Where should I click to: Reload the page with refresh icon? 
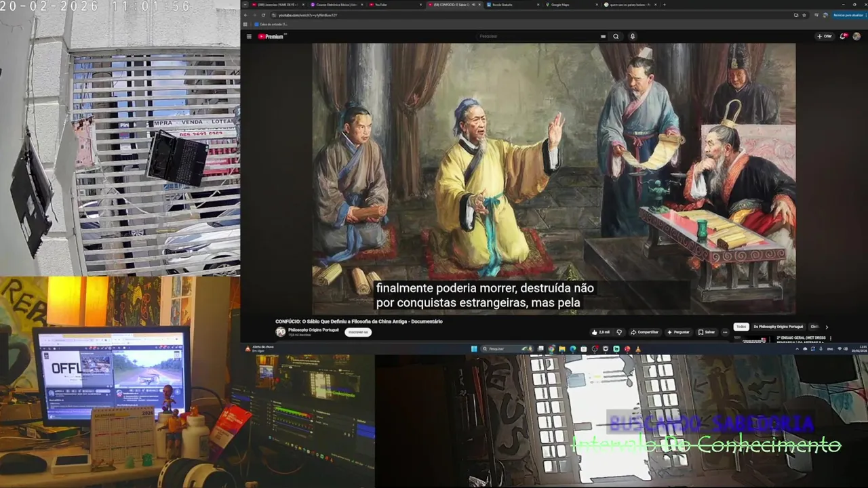(263, 15)
